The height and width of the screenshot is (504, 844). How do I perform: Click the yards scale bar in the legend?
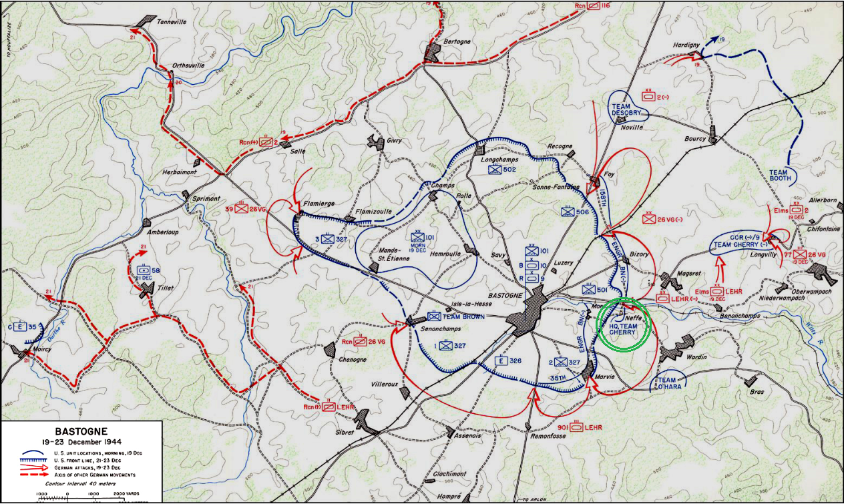pos(80,499)
